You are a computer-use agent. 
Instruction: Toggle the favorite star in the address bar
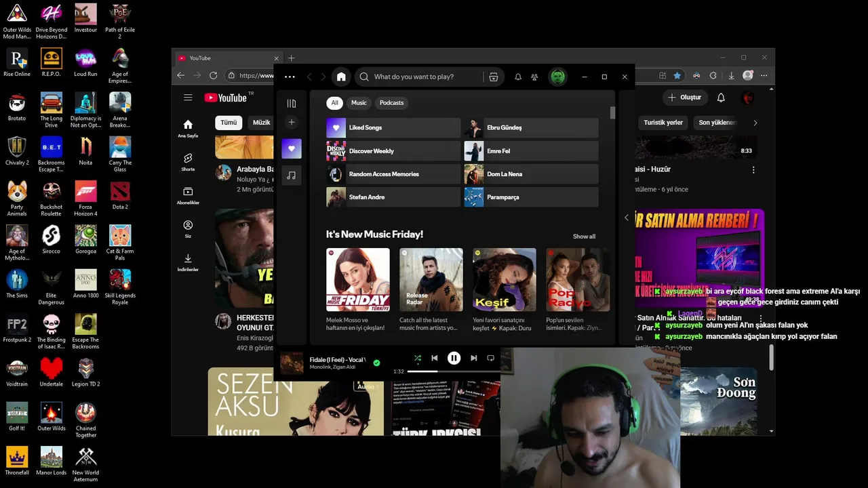point(677,76)
